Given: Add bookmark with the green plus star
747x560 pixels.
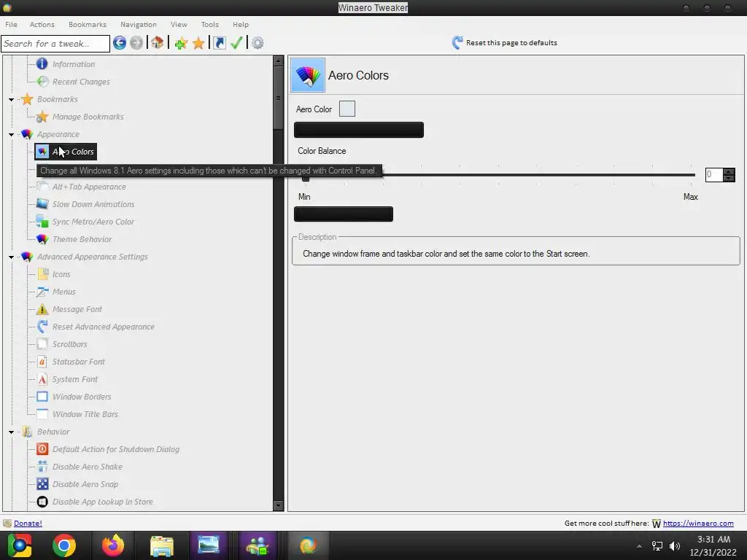Looking at the screenshot, I should click(181, 43).
